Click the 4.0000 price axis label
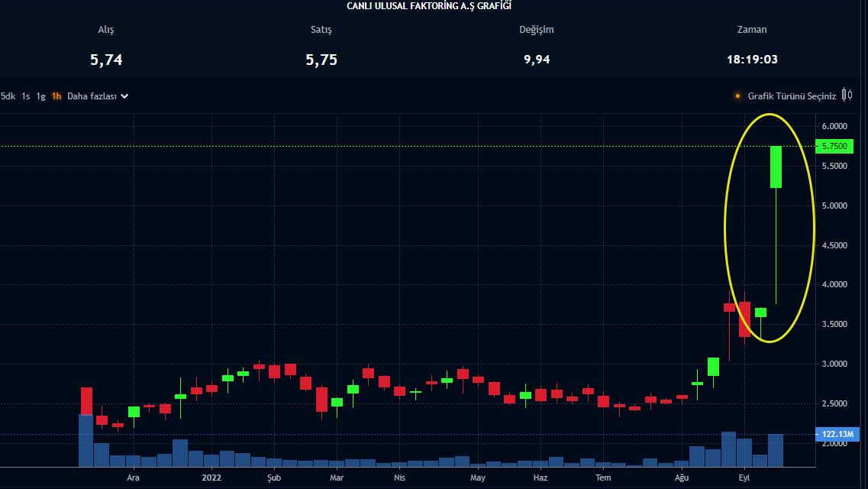This screenshot has height=489, width=868. 834,284
